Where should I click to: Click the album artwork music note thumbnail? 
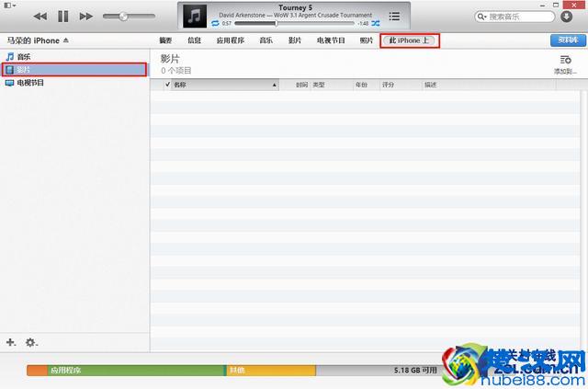pyautogui.click(x=194, y=17)
